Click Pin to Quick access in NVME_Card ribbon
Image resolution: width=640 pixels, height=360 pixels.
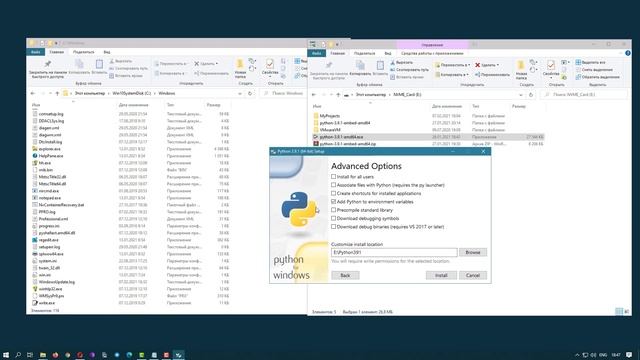point(329,69)
